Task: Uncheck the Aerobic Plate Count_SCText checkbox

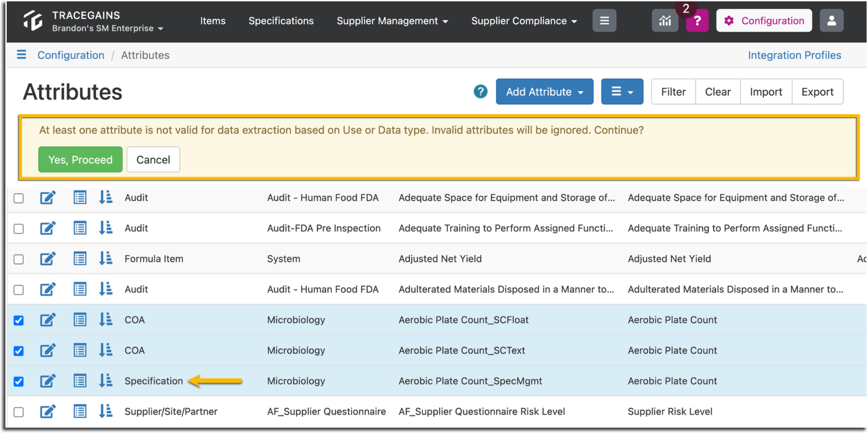Action: (19, 351)
